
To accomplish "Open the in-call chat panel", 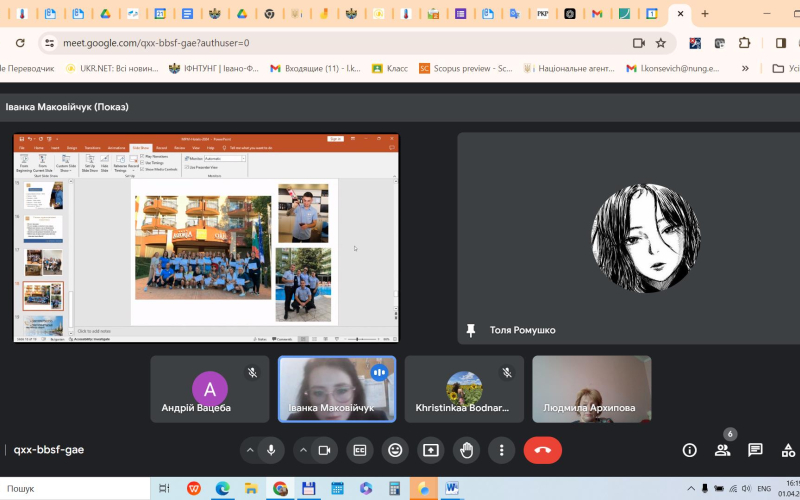I will click(x=755, y=450).
